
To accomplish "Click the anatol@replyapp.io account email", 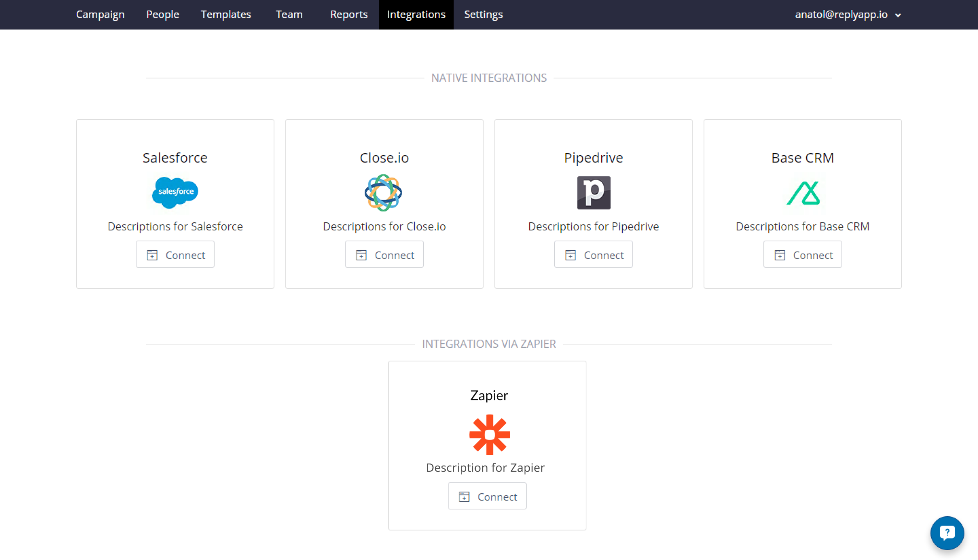I will point(841,14).
